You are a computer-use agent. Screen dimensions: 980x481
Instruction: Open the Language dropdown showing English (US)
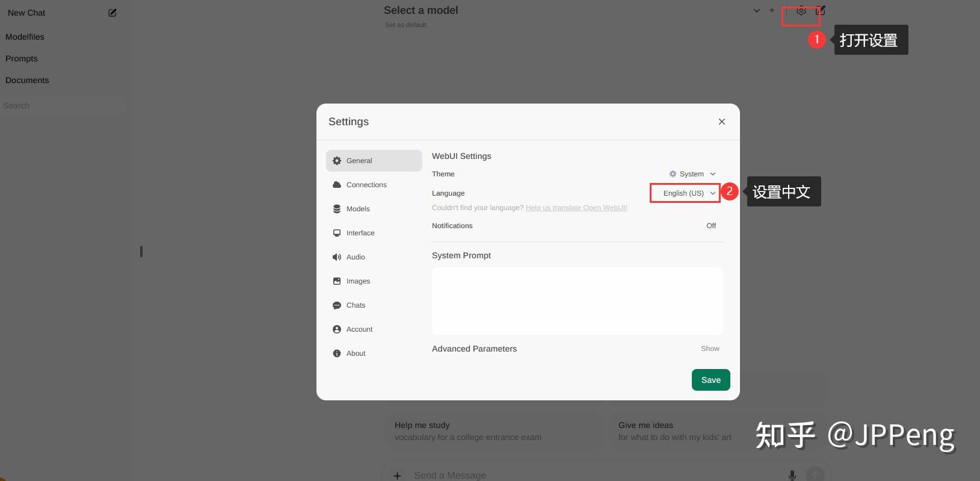pyautogui.click(x=685, y=193)
